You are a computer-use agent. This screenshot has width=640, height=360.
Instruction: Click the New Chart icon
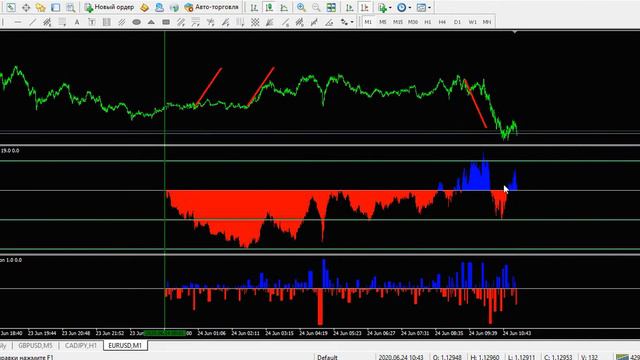click(x=11, y=7)
